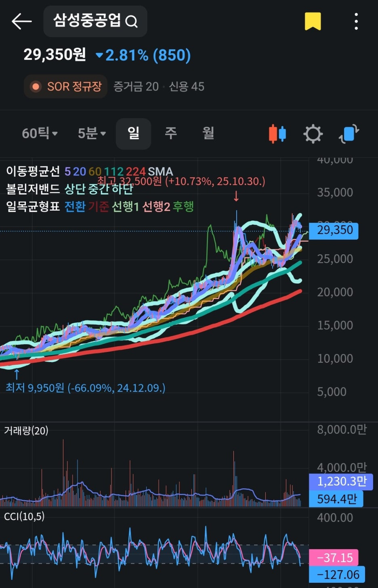Change chart type via candlestick icon

[277, 134]
